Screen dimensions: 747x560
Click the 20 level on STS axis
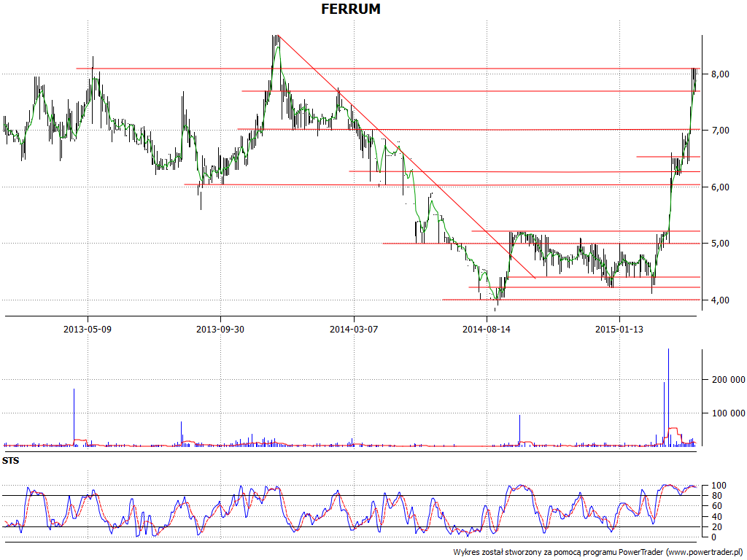click(719, 527)
